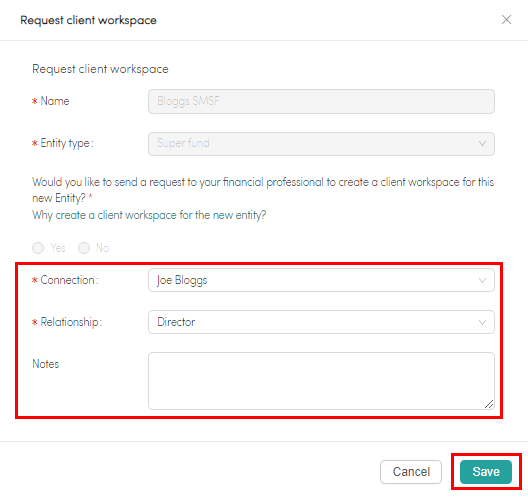Image resolution: width=528 pixels, height=498 pixels.
Task: Close the Request client workspace dialog
Action: 506,20
